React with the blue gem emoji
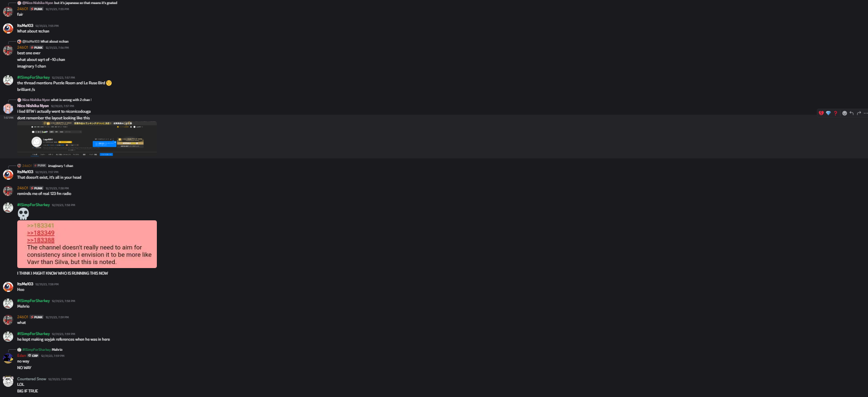Screen dimensions: 868x397 pos(828,113)
